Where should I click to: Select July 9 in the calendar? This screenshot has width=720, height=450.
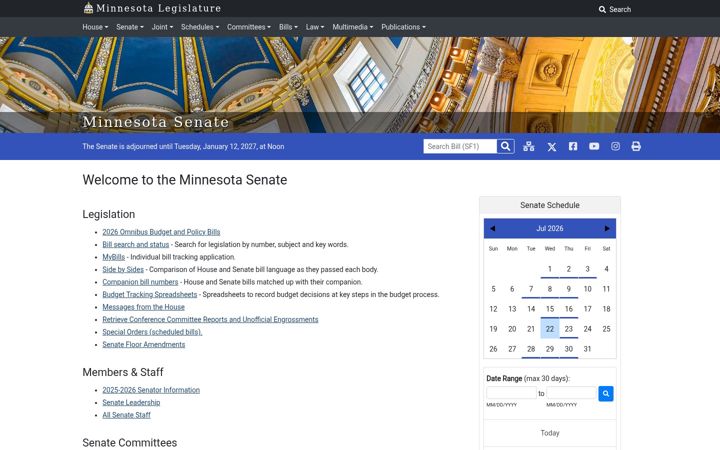click(568, 289)
